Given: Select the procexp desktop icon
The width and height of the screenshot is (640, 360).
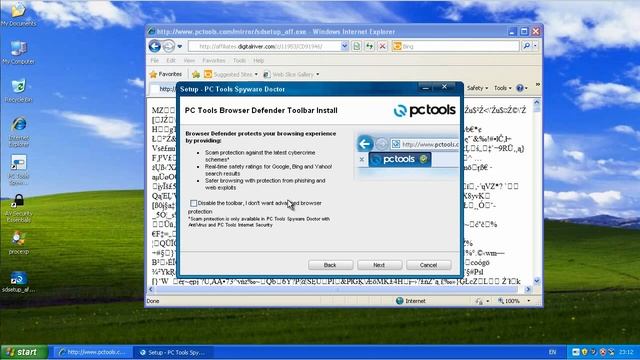Looking at the screenshot, I should click(18, 242).
